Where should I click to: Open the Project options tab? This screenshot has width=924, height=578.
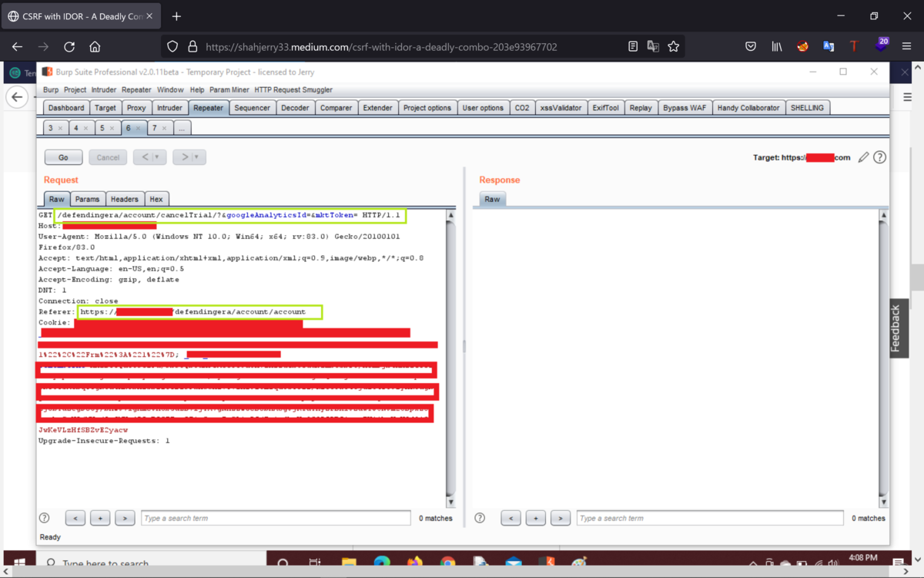(x=427, y=108)
